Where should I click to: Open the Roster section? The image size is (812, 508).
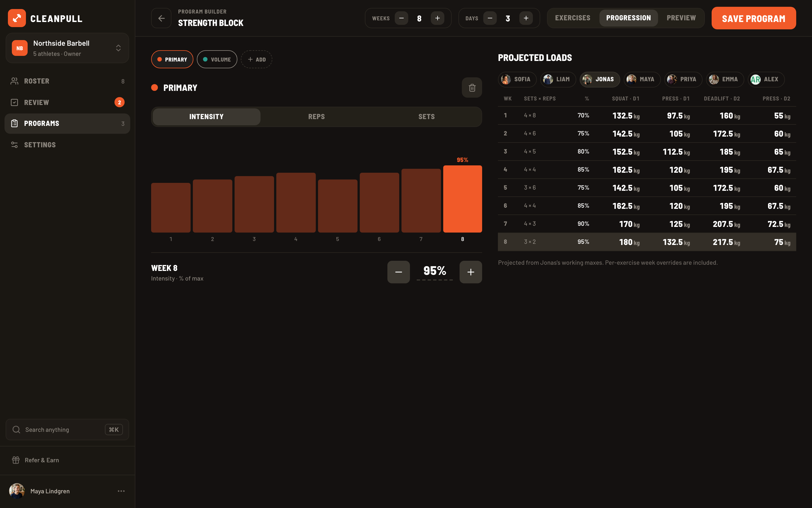(x=67, y=81)
